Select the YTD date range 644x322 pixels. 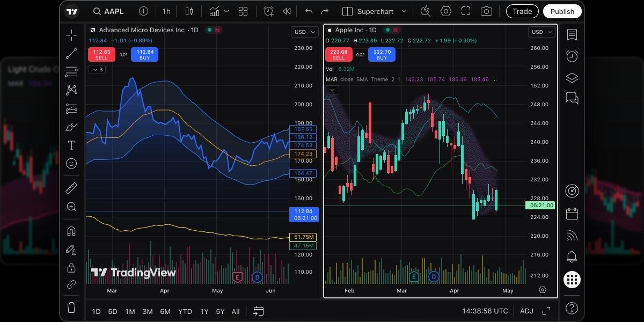point(185,311)
